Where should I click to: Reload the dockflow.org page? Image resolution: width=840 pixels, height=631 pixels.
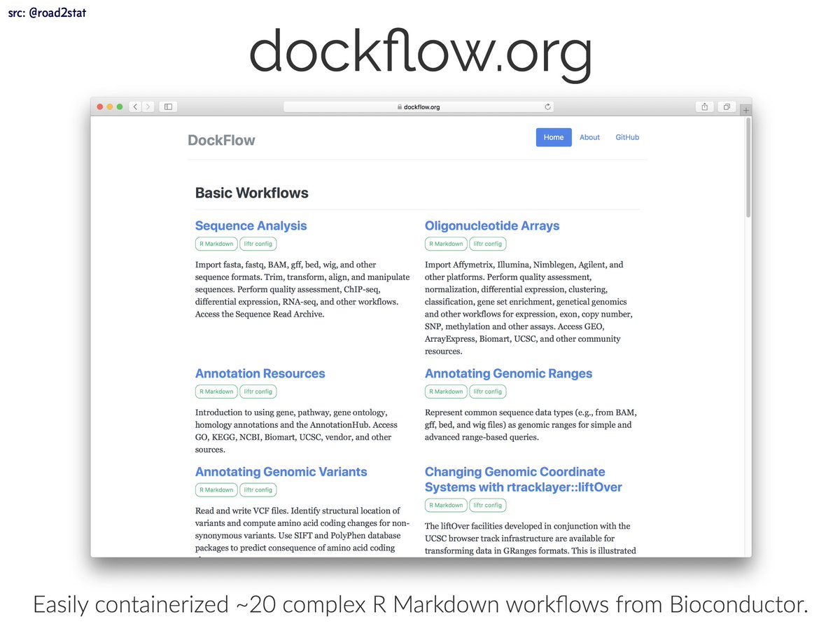pos(548,107)
